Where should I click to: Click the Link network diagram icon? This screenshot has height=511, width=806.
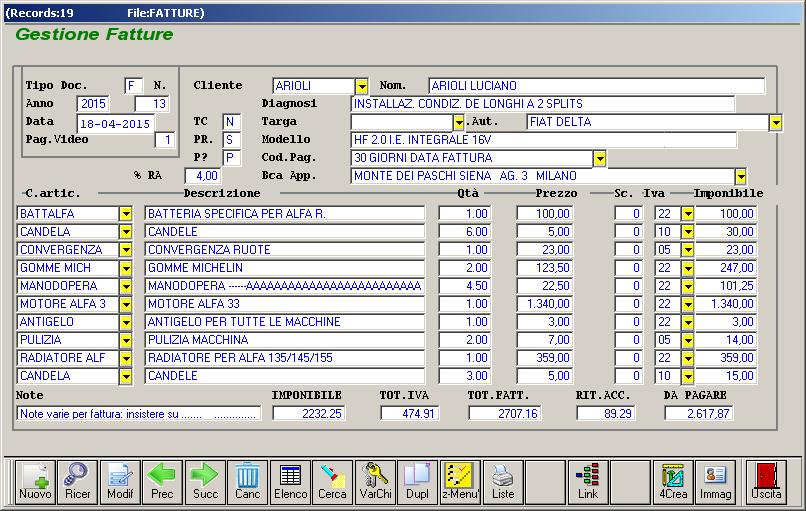click(x=588, y=481)
